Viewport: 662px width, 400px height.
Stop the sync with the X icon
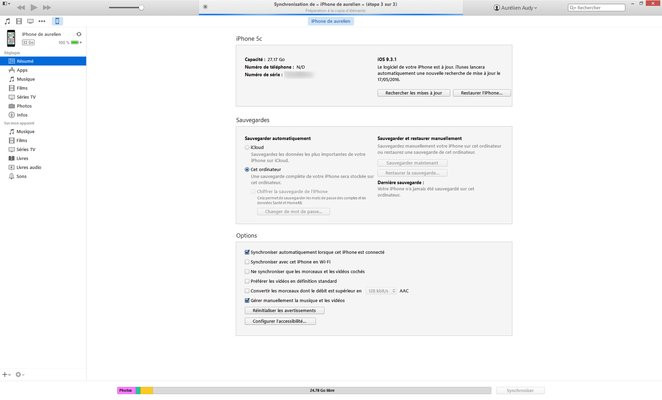tap(205, 7)
